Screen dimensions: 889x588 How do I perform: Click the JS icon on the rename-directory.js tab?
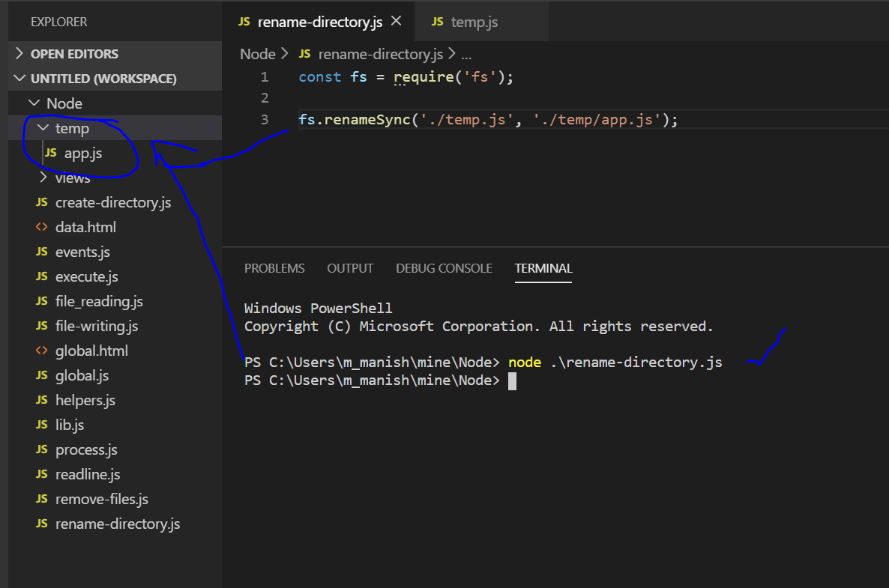point(244,22)
